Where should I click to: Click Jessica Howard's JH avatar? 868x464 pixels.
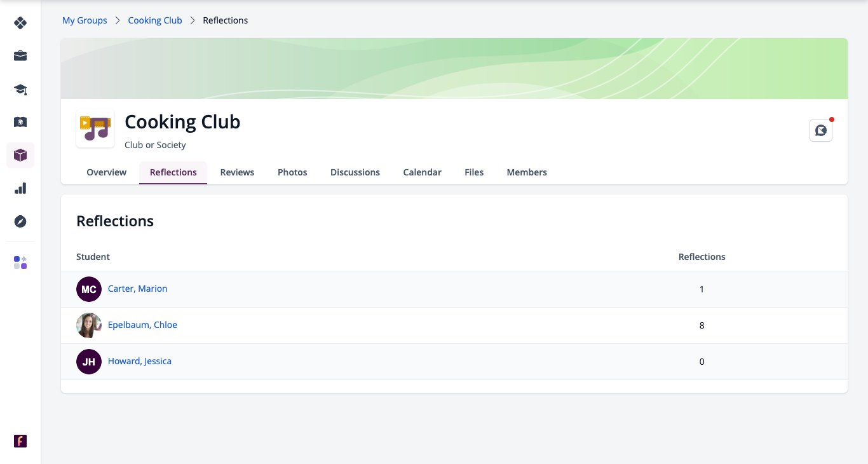pyautogui.click(x=89, y=362)
